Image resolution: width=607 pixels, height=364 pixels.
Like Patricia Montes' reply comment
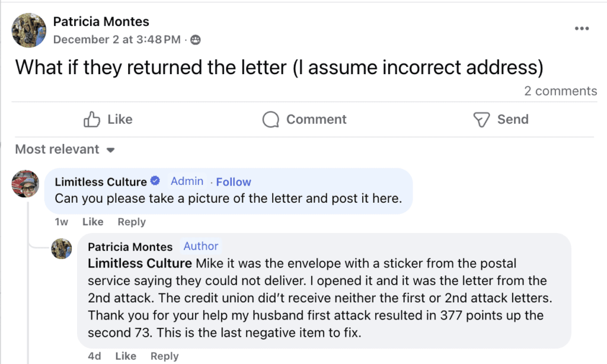coord(126,356)
